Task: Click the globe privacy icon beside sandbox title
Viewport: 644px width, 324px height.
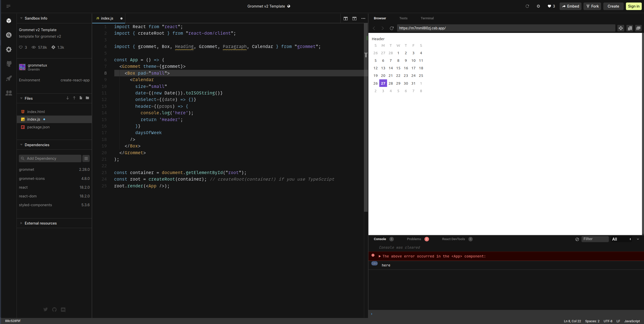Action: pos(289,6)
